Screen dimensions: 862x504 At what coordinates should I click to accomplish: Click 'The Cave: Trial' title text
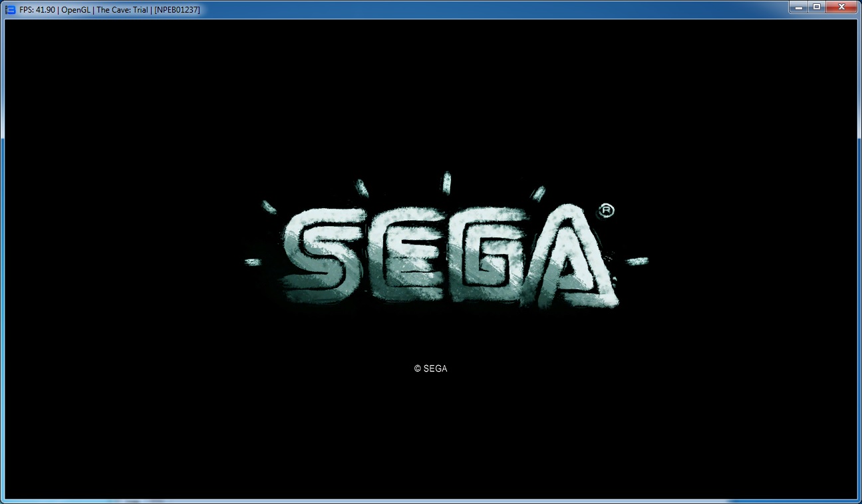122,10
